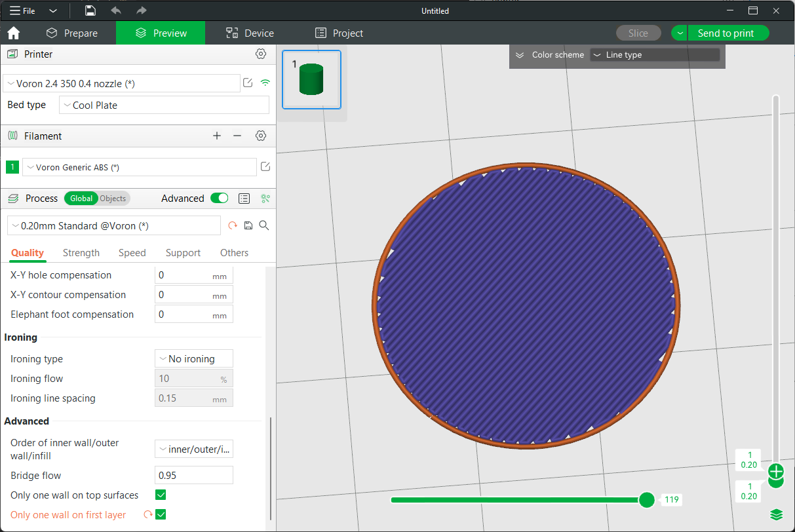Search process settings with magnifier icon

(x=264, y=225)
